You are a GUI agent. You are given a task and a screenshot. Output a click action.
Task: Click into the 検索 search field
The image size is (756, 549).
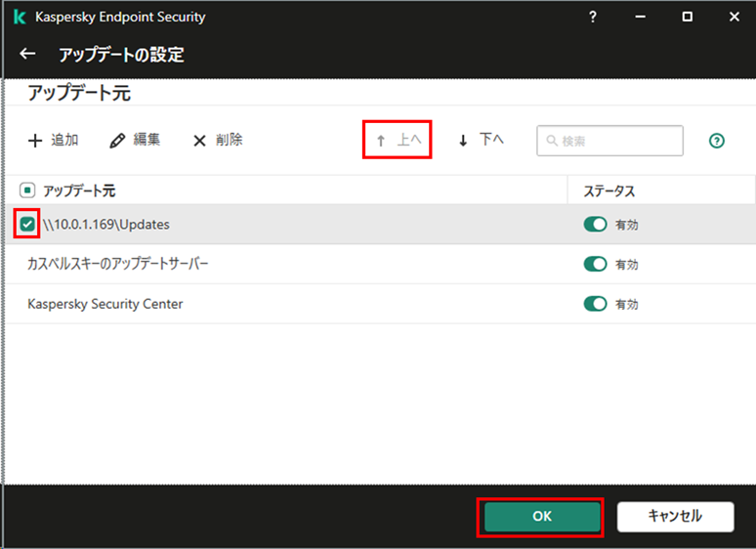[x=609, y=141]
